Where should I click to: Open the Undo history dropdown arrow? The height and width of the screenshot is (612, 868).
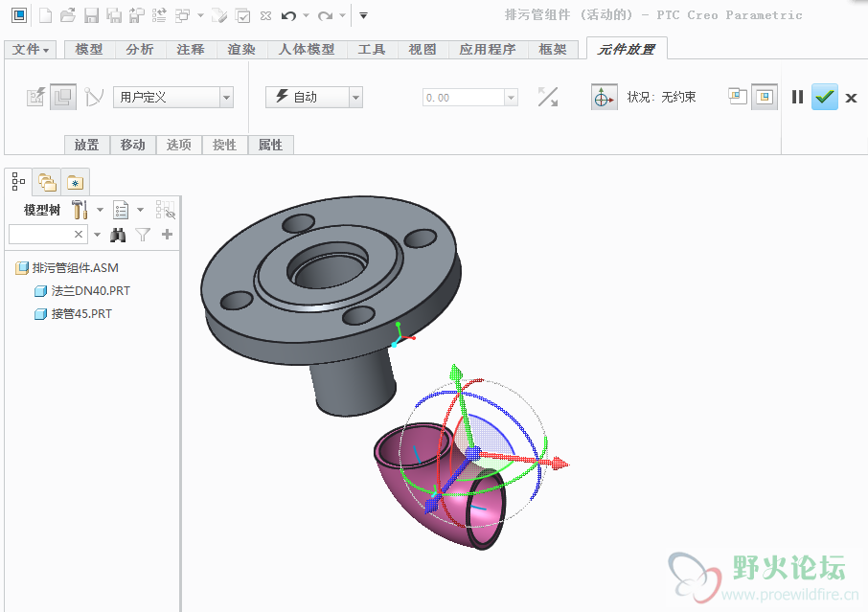click(306, 15)
